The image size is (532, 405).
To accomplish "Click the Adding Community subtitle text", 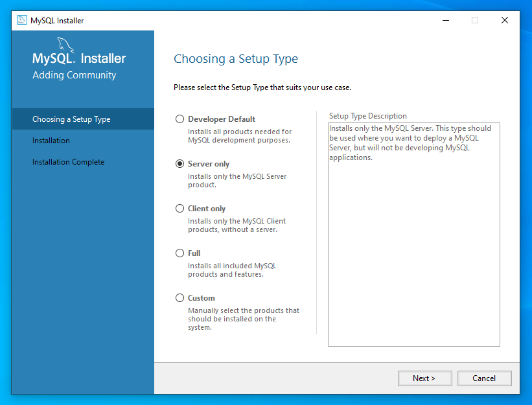I will coord(74,75).
